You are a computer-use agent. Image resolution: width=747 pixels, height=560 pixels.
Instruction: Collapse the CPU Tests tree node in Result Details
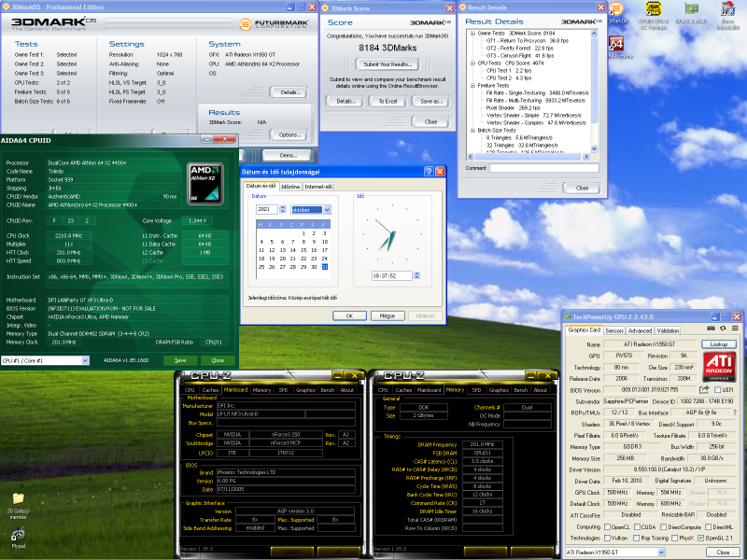point(472,63)
